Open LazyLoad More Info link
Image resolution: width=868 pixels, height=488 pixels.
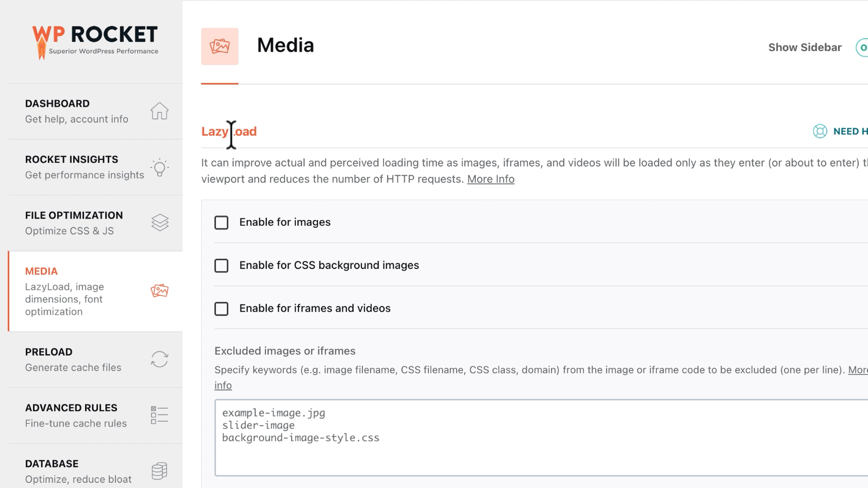(491, 179)
